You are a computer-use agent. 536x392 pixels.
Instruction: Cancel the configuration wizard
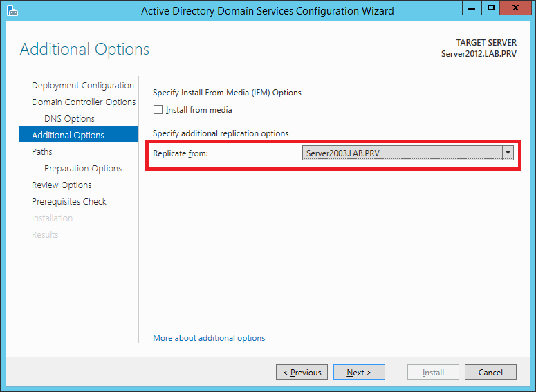(x=490, y=372)
